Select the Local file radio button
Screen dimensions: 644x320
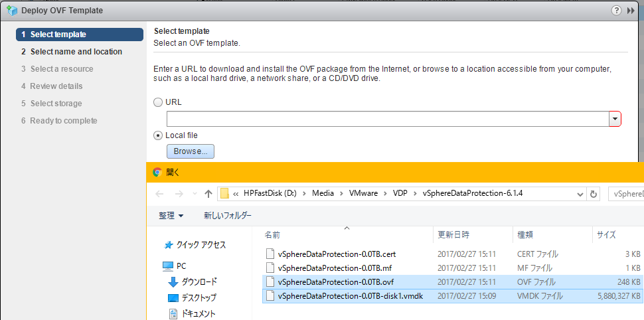(158, 135)
